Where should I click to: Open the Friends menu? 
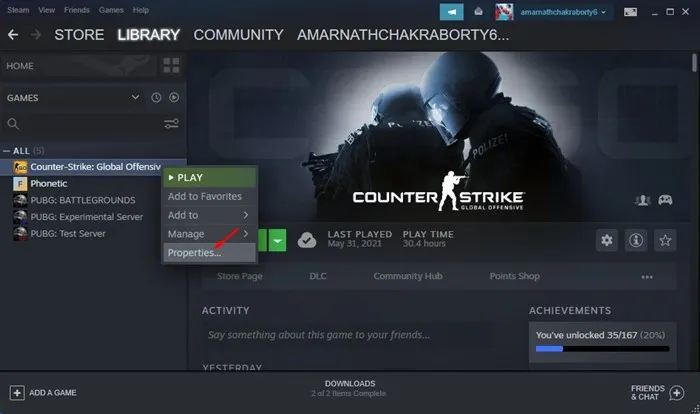[77, 10]
